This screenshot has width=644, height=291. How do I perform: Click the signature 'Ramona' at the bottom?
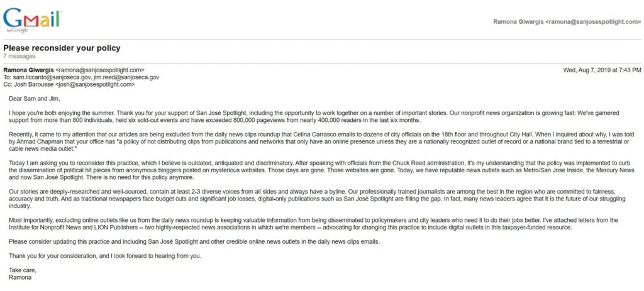coord(20,277)
